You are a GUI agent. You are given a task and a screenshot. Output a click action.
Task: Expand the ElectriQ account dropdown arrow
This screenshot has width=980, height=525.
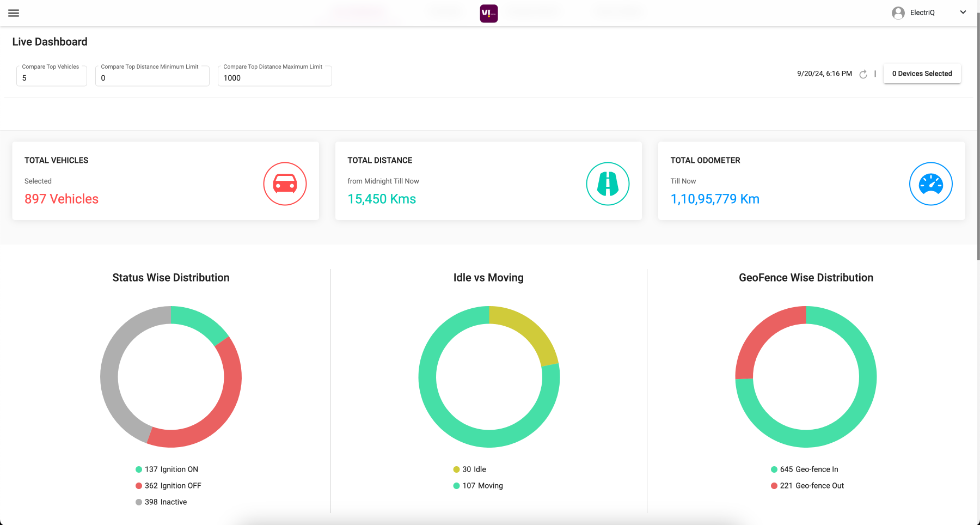[963, 13]
